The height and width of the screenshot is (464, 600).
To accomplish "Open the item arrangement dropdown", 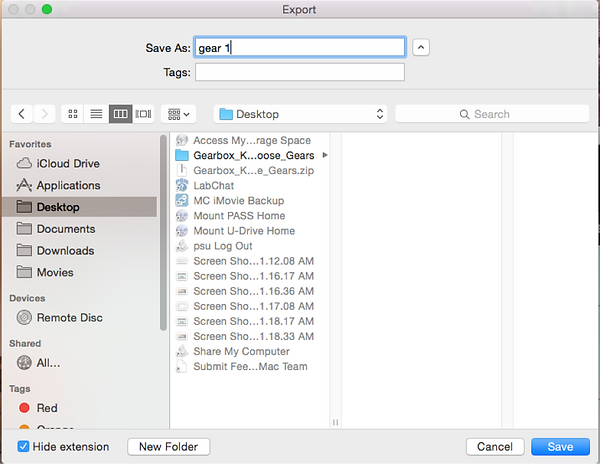I will point(179,114).
